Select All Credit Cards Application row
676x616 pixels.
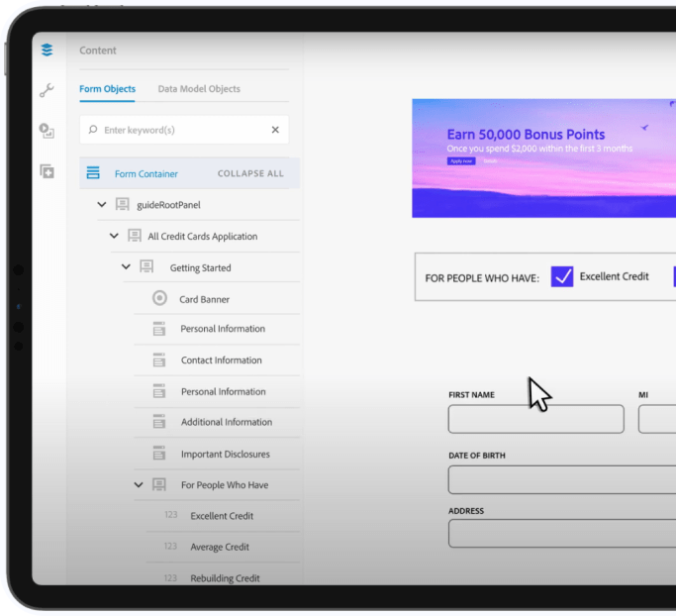click(204, 237)
